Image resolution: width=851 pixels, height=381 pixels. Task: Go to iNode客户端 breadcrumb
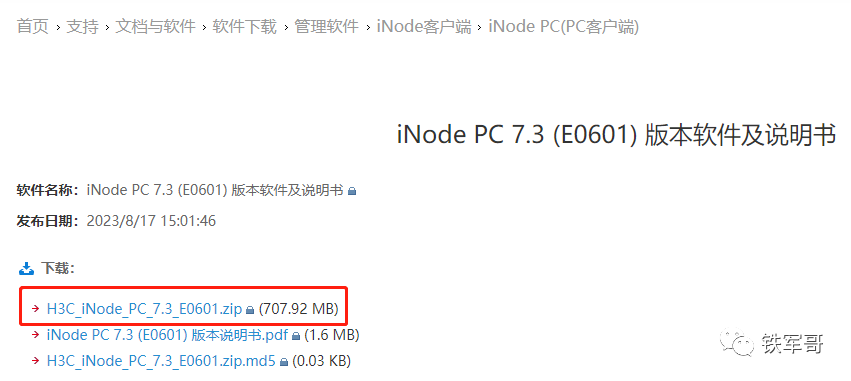click(x=424, y=26)
